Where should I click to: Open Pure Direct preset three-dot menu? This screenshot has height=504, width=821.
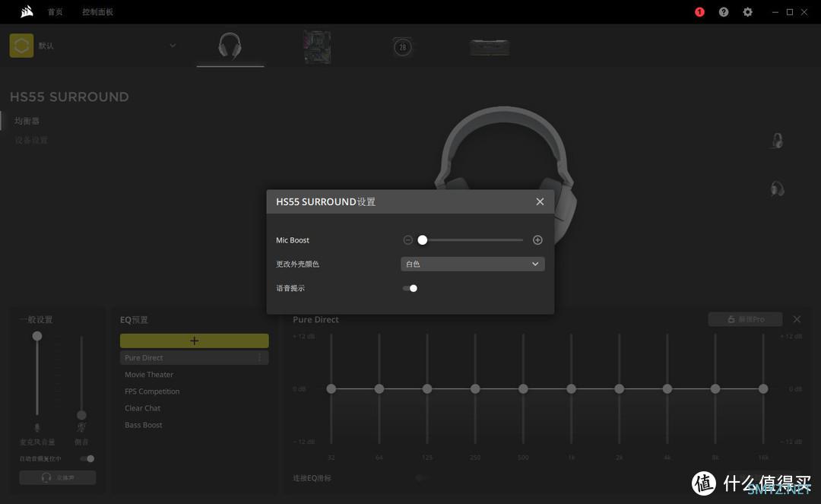coord(260,358)
